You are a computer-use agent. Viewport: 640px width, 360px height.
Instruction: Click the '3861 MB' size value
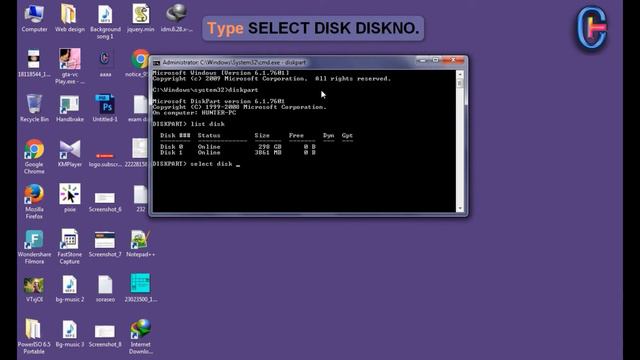coord(268,152)
